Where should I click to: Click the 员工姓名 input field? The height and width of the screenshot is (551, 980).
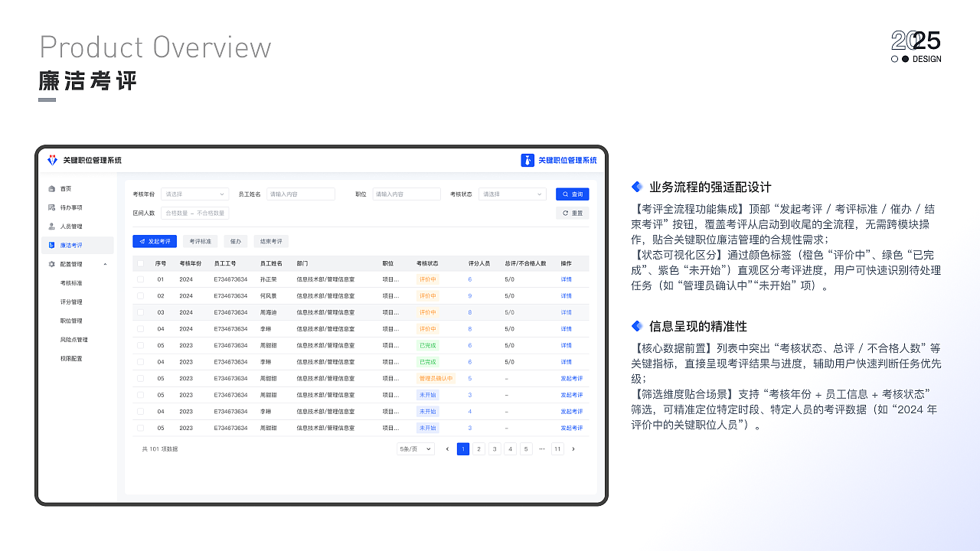[300, 194]
